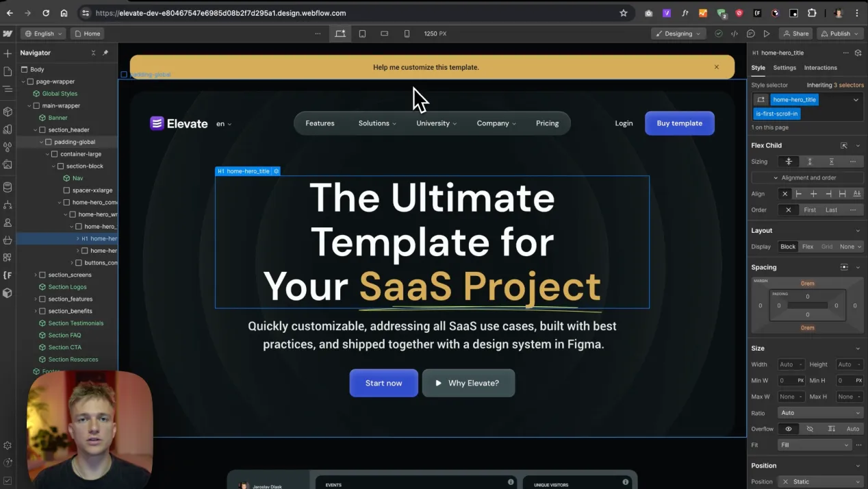Click the Login link
The width and height of the screenshot is (868, 489).
pyautogui.click(x=624, y=123)
